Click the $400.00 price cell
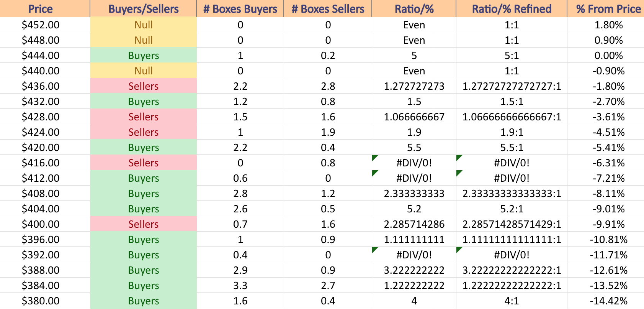The image size is (644, 309). point(45,224)
